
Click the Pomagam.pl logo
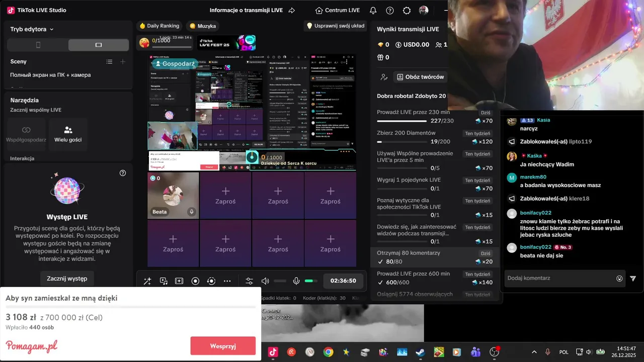click(x=31, y=346)
